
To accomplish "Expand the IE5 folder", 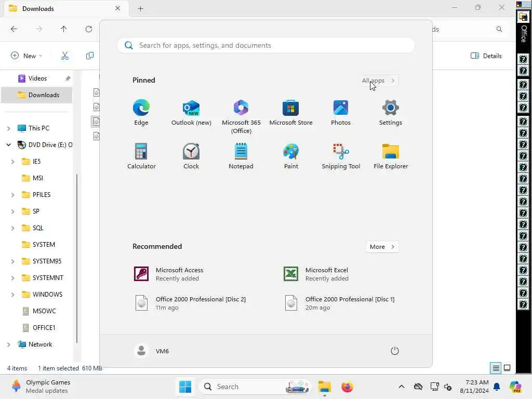I will point(12,162).
